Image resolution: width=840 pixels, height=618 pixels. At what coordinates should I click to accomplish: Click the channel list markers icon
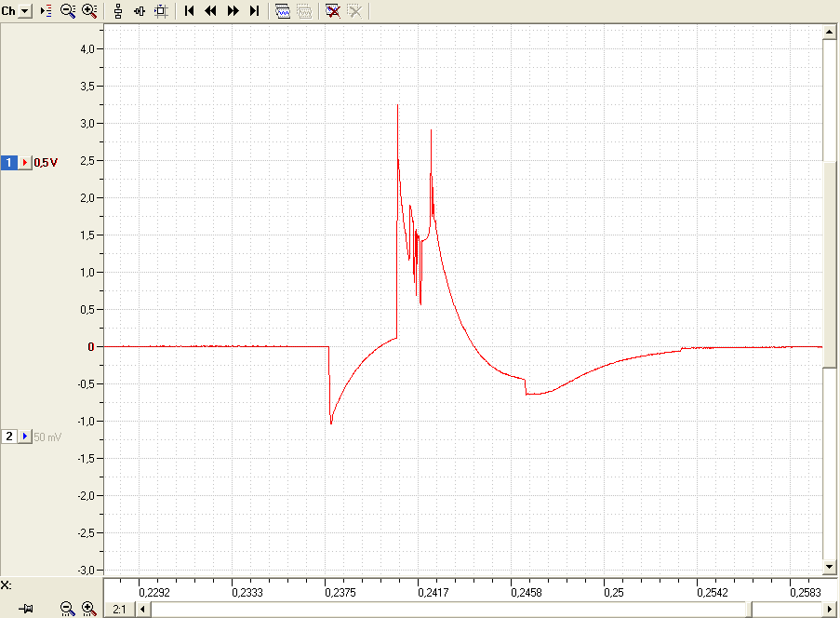click(47, 11)
